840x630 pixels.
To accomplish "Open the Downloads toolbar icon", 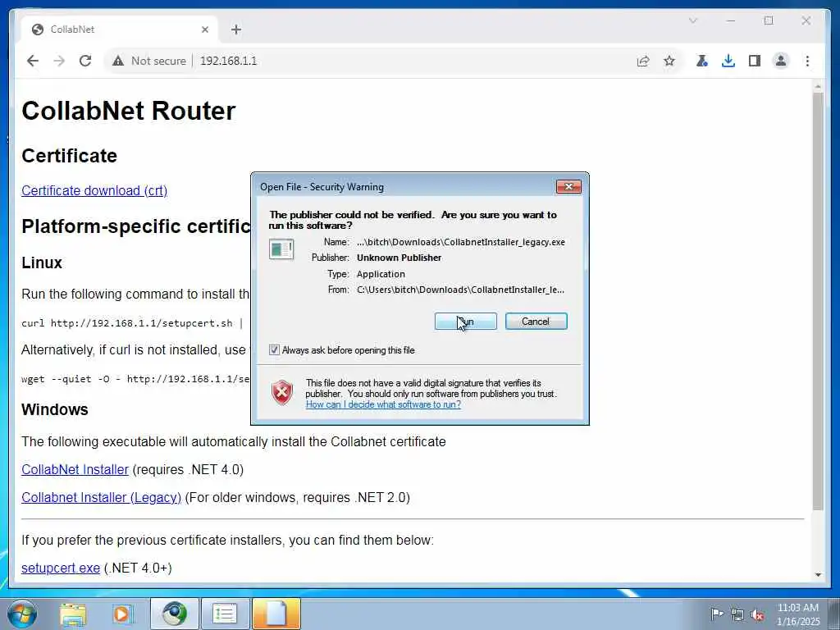I will pos(728,61).
